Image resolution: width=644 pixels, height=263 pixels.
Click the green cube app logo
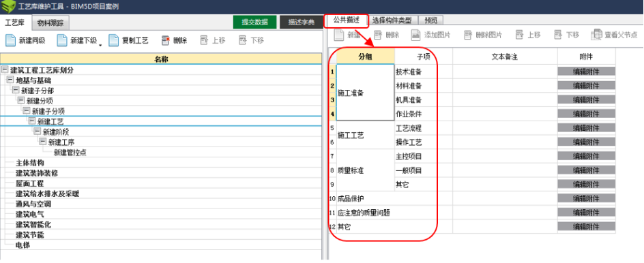[x=8, y=7]
